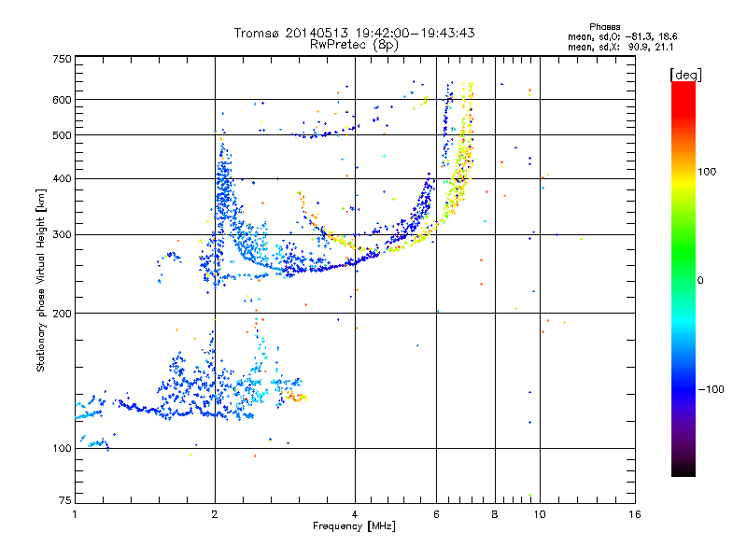This screenshot has height=560, width=747.
Task: Click the x-axis tick label '1'
Action: (75, 514)
